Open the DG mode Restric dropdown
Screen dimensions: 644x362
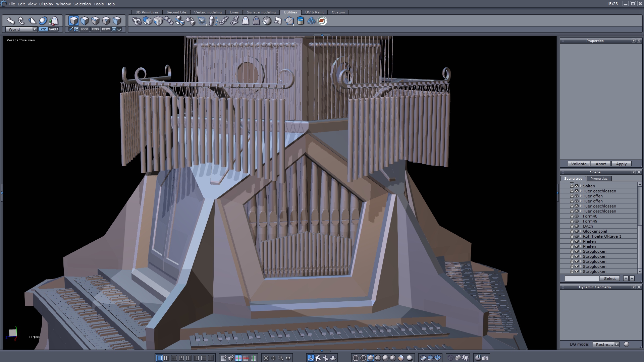616,344
